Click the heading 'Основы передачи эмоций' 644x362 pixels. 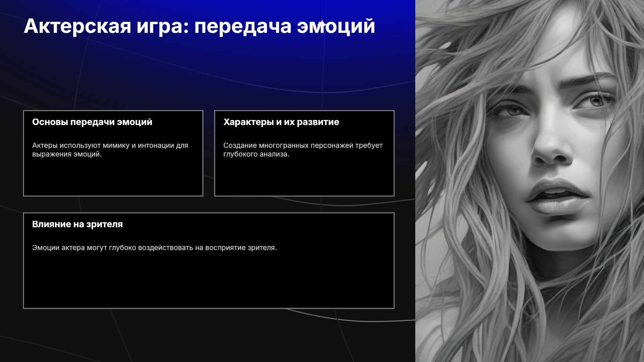pos(92,122)
